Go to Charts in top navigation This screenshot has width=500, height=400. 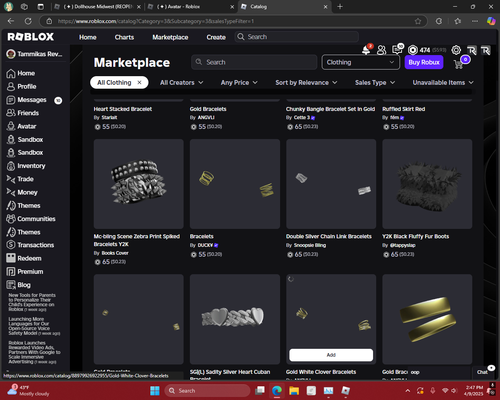point(124,37)
